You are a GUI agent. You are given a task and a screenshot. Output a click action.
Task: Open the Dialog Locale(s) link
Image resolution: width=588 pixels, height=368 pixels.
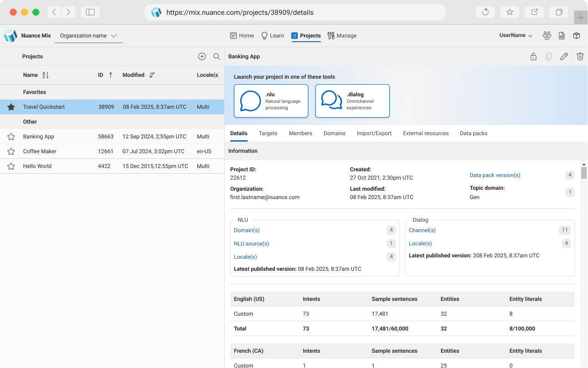(x=421, y=243)
